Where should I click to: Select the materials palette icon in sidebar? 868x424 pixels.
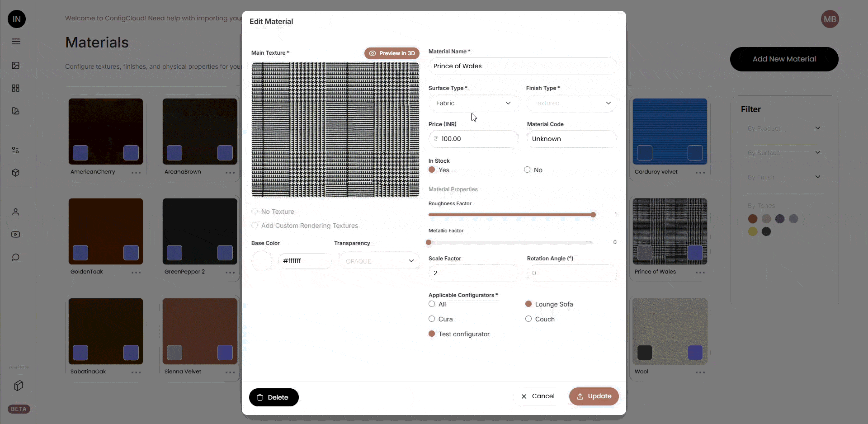coord(16,111)
